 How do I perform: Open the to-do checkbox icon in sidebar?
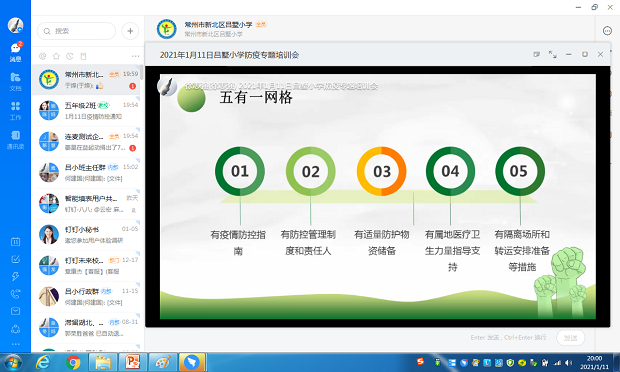(x=15, y=259)
